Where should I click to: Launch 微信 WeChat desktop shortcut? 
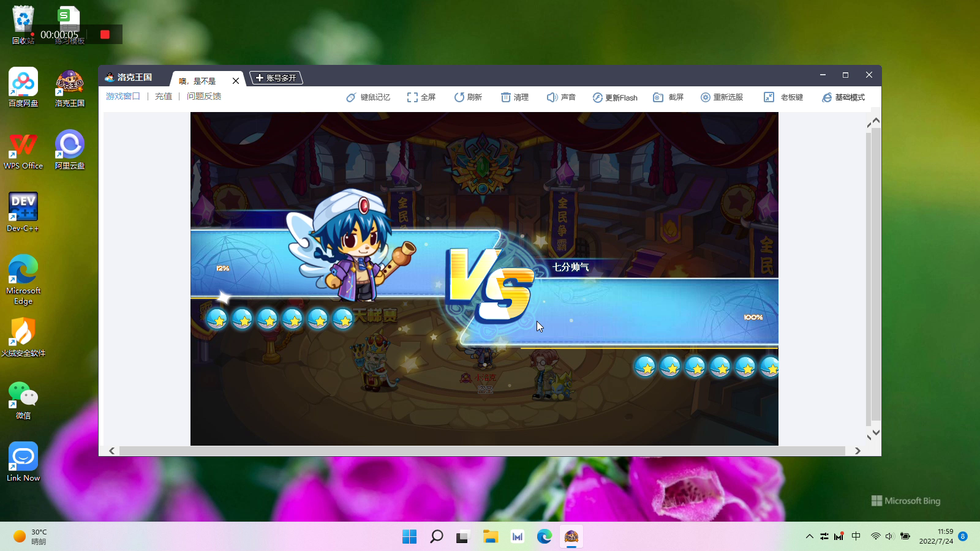[x=23, y=399]
